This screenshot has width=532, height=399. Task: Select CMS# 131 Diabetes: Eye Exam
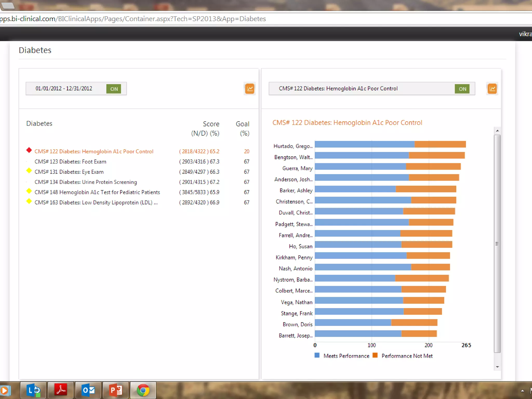click(69, 172)
